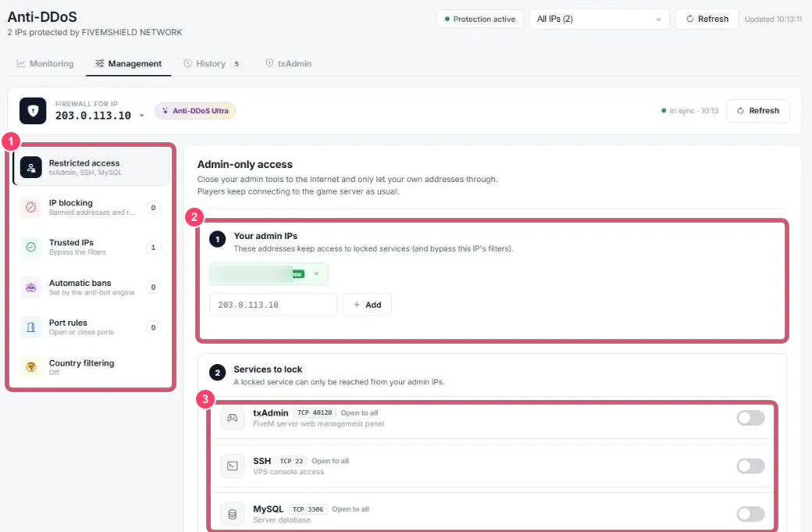Viewport: 812px width, 532px height.
Task: Open the Country filtering section
Action: pos(91,366)
